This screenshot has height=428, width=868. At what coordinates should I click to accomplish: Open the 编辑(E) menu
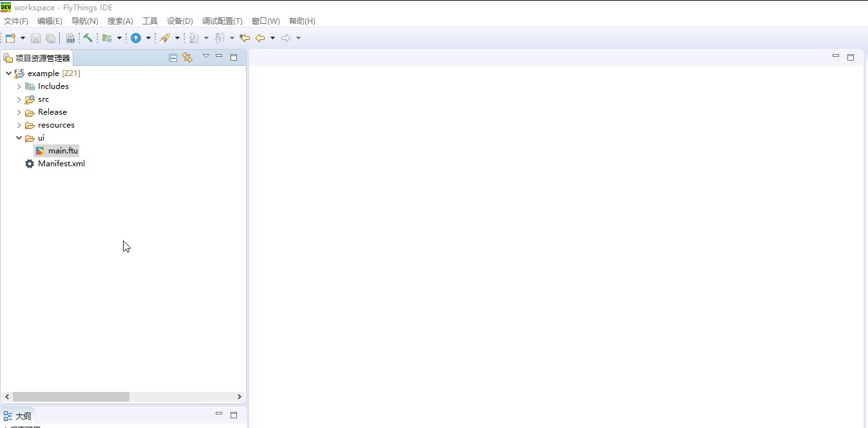tap(50, 21)
